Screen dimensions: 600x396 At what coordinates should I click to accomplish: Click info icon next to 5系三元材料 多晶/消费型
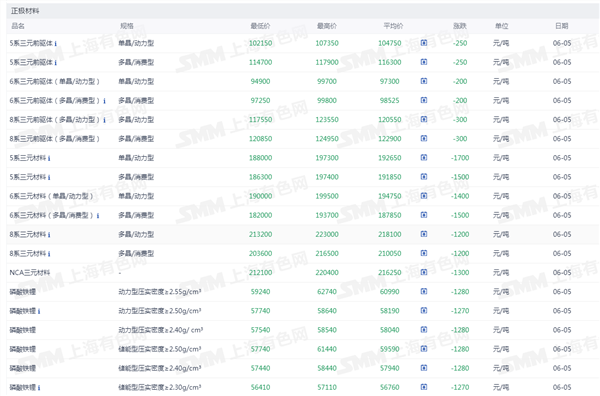(x=49, y=178)
